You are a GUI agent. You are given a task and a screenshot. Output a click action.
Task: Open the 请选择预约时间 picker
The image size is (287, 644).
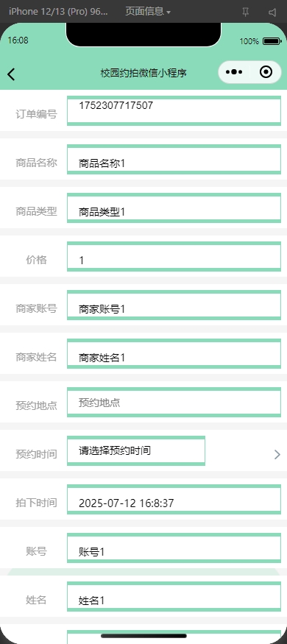click(x=136, y=450)
